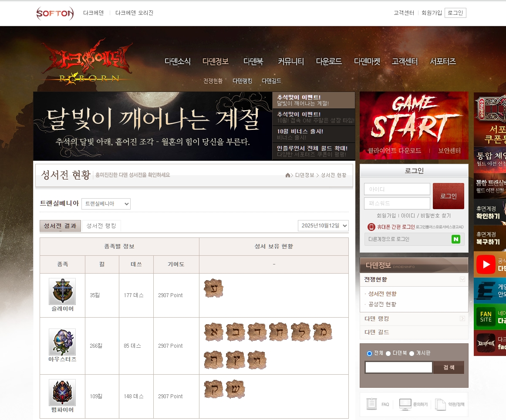Open the 다덴정보 main menu

click(215, 61)
